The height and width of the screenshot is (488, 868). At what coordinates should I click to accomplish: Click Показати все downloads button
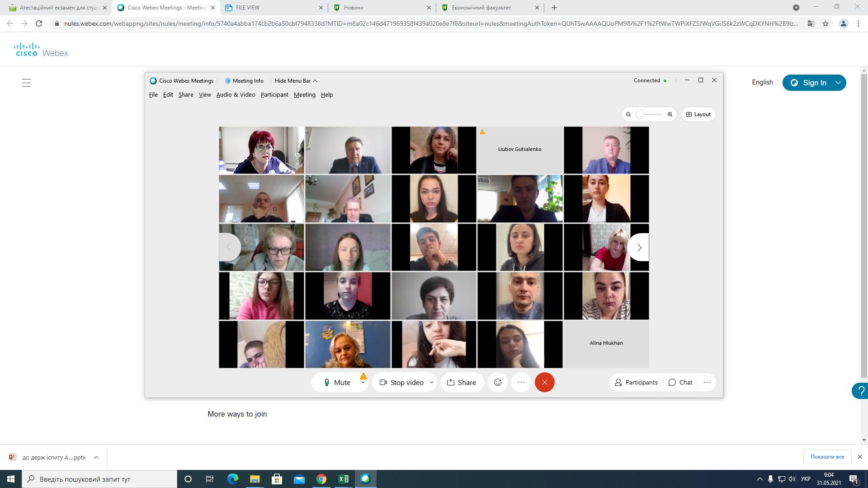[827, 457]
